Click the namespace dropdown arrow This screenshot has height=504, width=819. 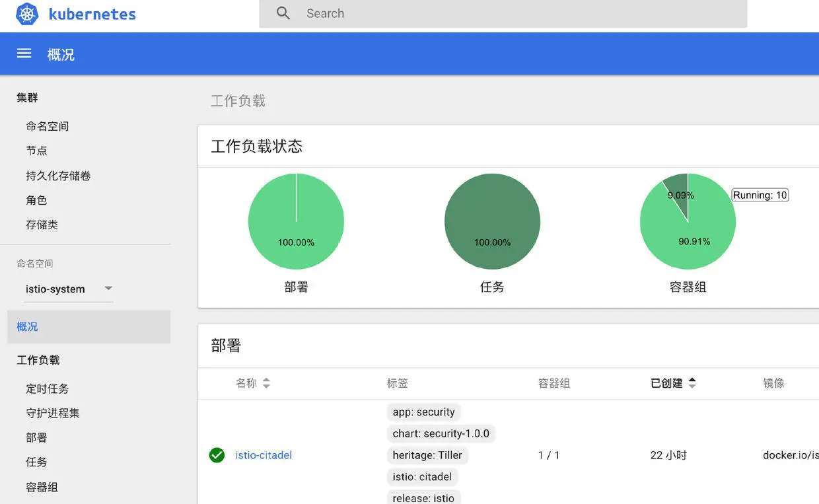point(109,289)
